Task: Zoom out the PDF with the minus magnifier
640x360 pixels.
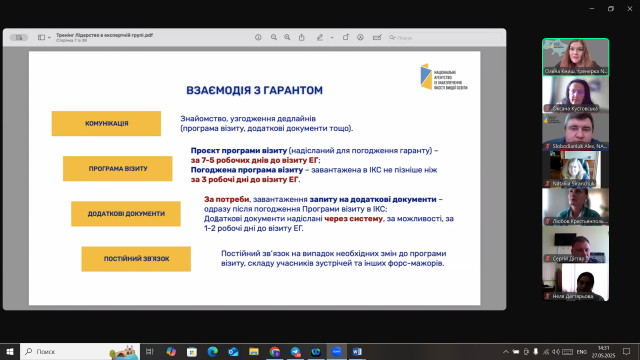Action: coord(274,37)
